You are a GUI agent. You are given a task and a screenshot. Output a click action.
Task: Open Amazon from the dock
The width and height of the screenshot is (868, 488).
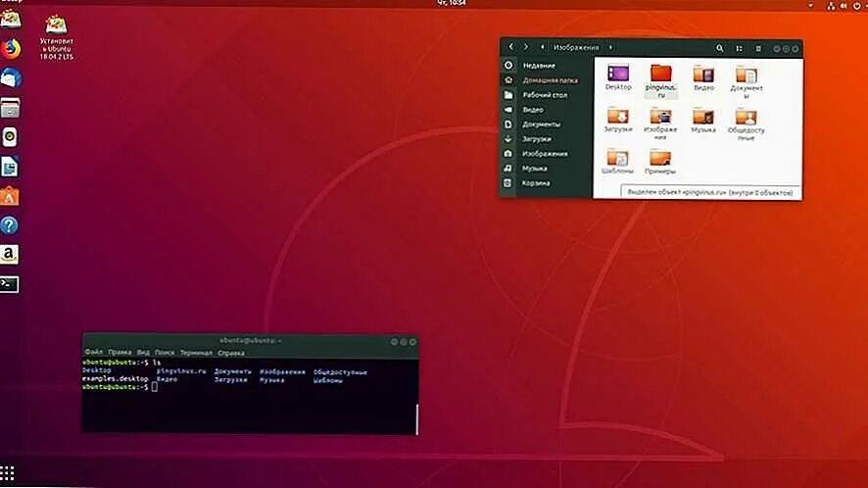coord(10,255)
